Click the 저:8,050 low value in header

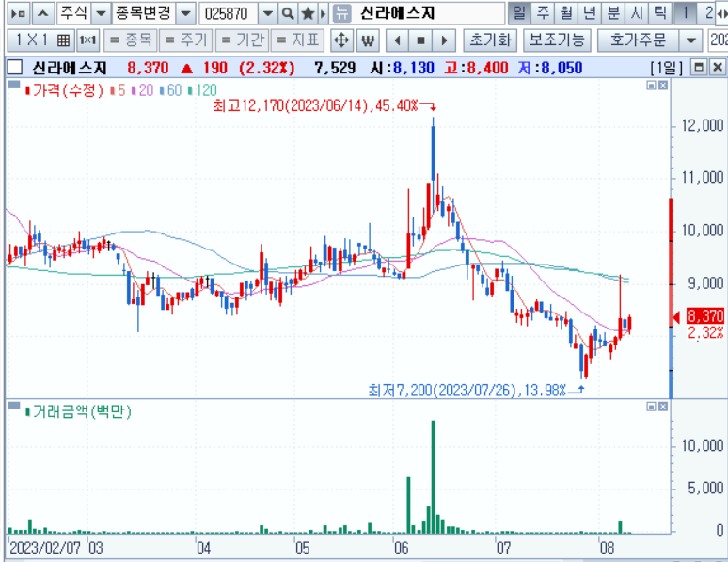tap(550, 69)
